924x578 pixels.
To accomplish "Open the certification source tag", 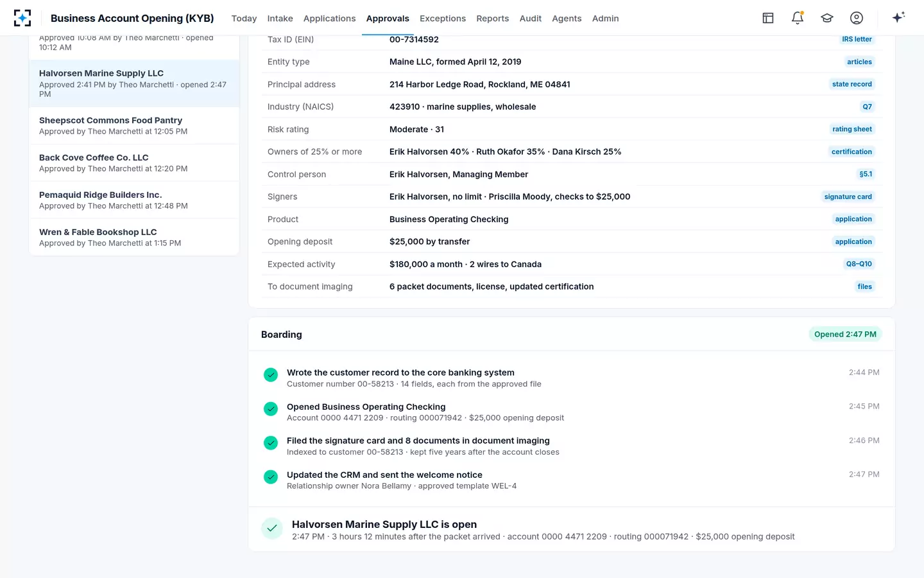I will (x=851, y=152).
